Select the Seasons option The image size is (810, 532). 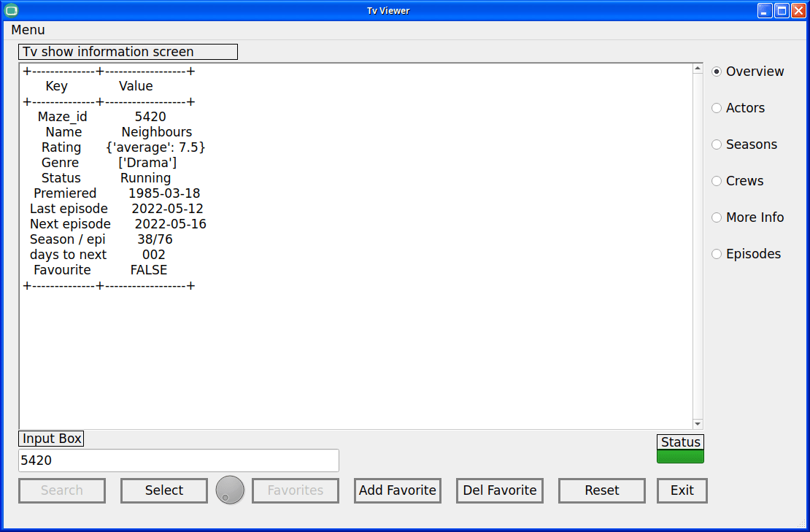(x=717, y=144)
